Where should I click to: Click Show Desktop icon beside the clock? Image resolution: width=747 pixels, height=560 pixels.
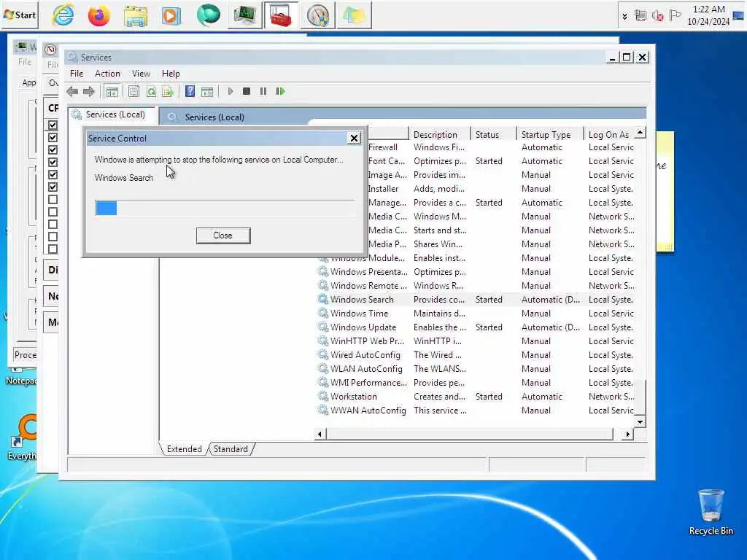tap(739, 16)
